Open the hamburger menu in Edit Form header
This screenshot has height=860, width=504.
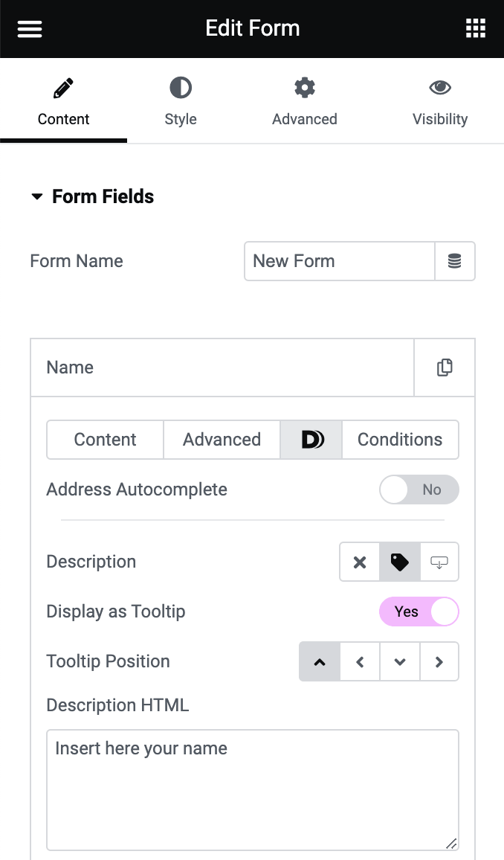(x=29, y=28)
